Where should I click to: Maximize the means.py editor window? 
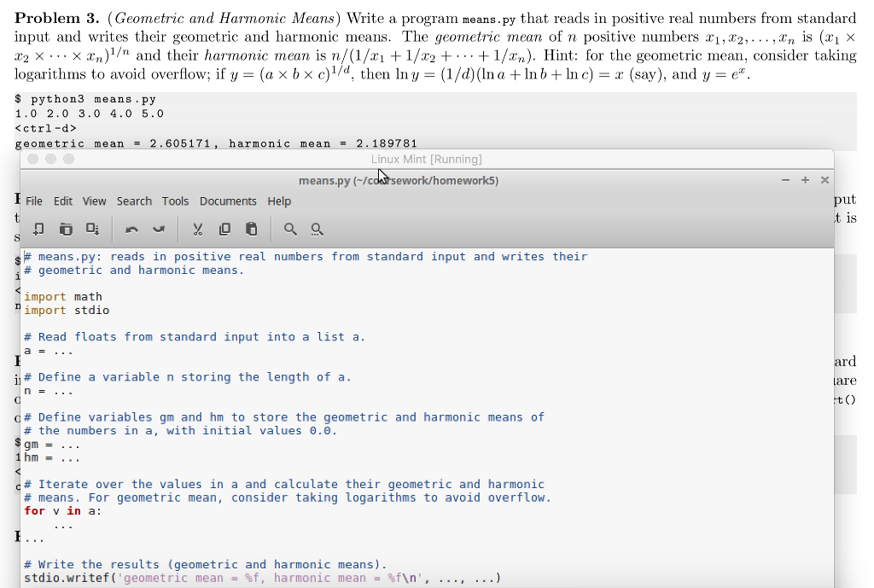(x=805, y=180)
